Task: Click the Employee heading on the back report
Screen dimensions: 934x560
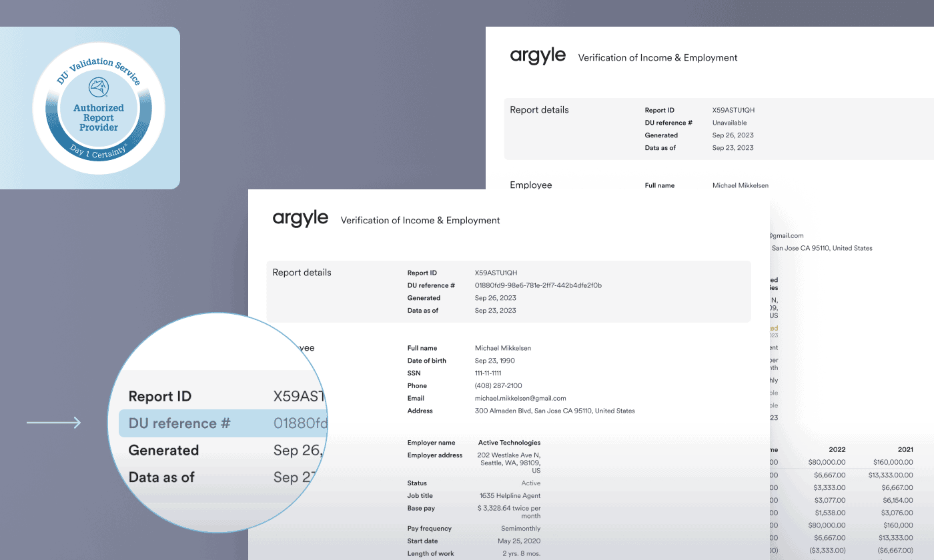Action: (531, 185)
